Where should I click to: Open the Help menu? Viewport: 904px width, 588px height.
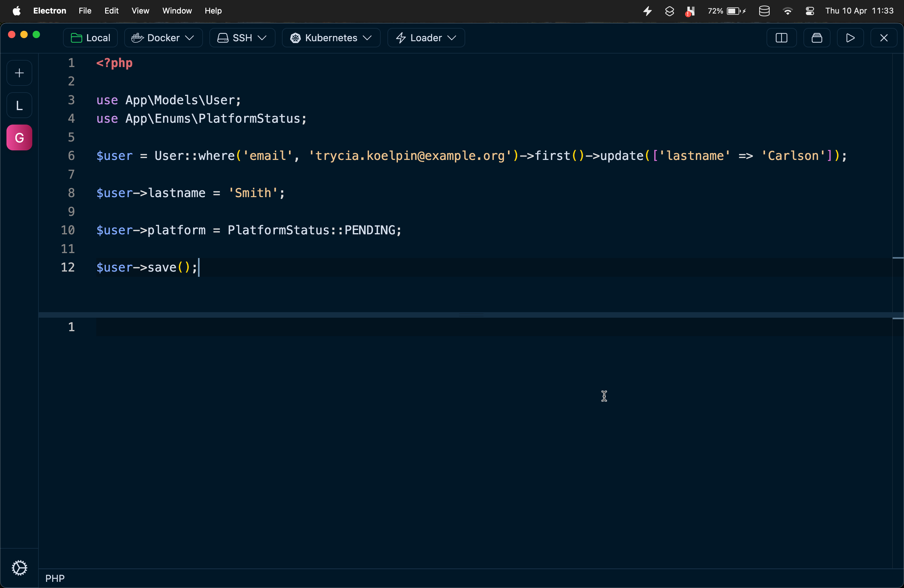213,11
